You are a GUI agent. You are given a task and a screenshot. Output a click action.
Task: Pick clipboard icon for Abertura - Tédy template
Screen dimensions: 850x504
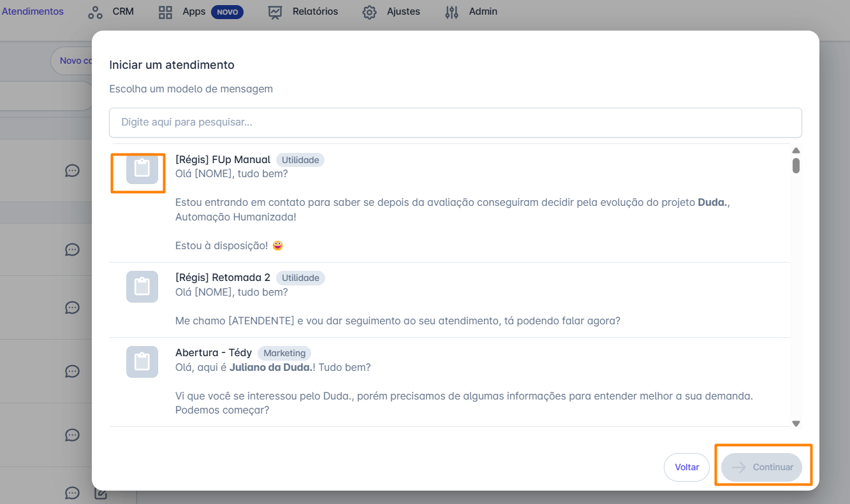tap(142, 362)
